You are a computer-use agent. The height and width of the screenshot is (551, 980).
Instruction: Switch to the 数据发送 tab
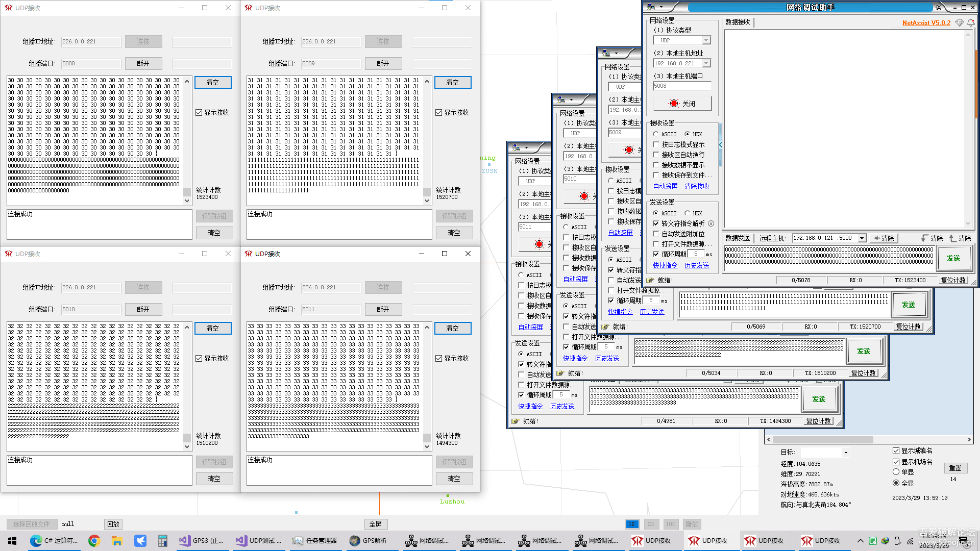coord(738,238)
